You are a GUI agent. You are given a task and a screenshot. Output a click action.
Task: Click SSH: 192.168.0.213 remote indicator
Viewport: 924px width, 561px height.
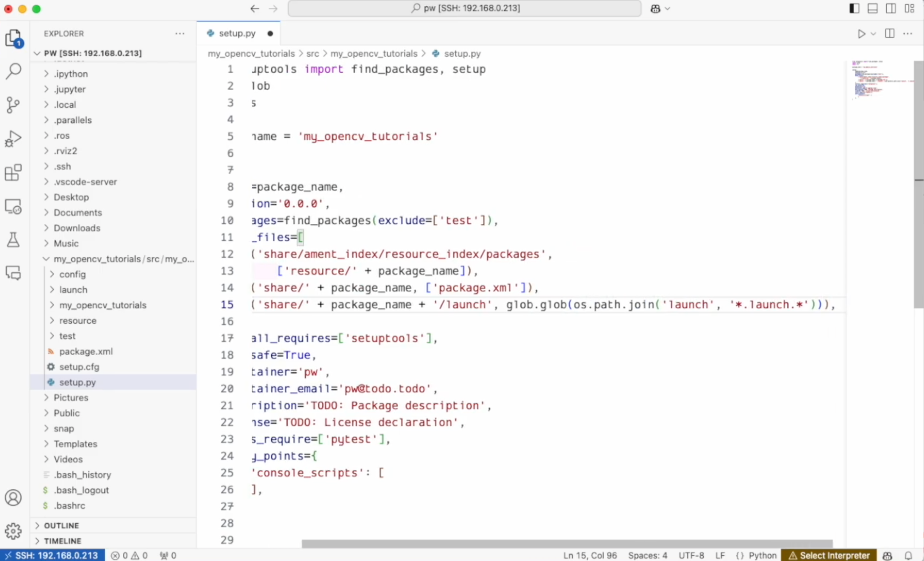tap(52, 555)
